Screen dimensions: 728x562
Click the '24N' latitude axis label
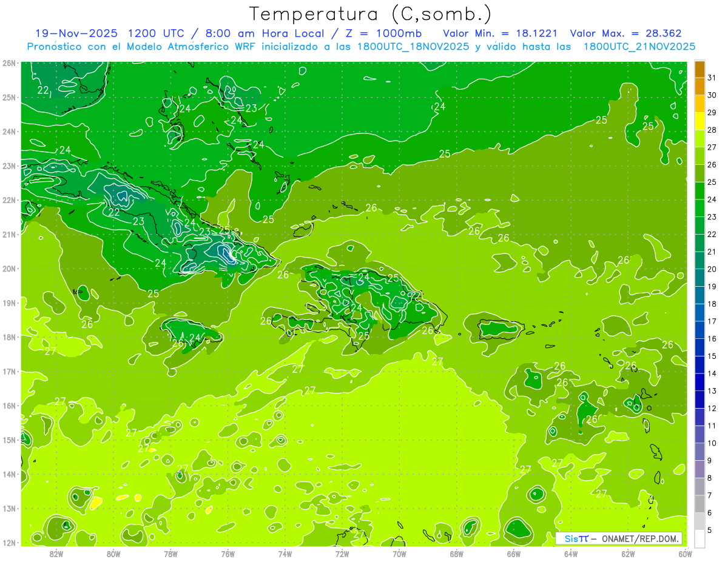[x=9, y=132]
